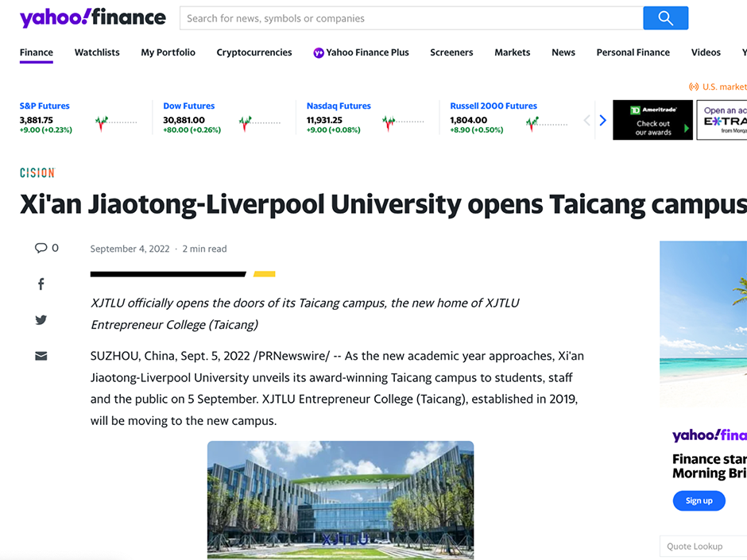Switch to the News tab

point(563,52)
